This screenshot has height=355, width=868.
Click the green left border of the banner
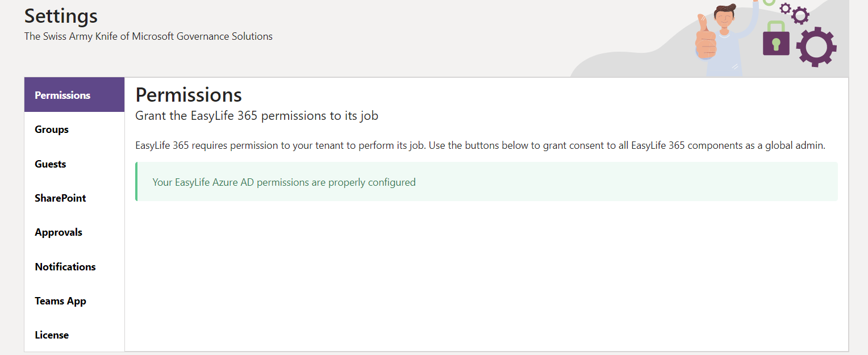pyautogui.click(x=136, y=182)
